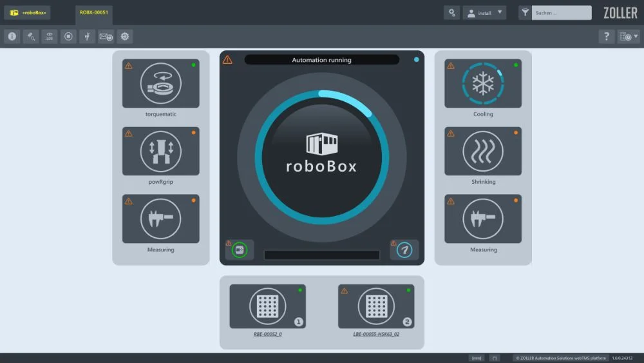Toggle the [mm] unit indicator in status bar
Screen dimensions: 644x363
pyautogui.click(x=477, y=358)
